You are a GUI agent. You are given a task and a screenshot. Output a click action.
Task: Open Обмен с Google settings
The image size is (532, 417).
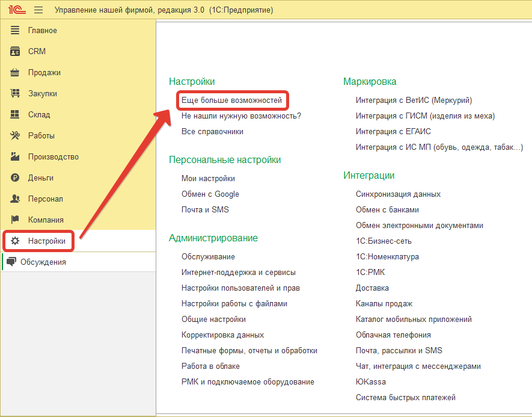[x=210, y=194]
